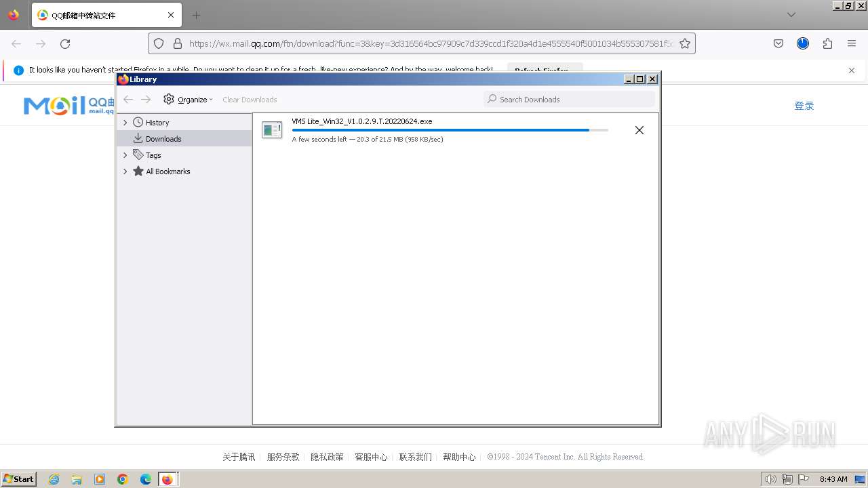Cancel the VMS Lite download
The image size is (868, 488).
point(639,130)
